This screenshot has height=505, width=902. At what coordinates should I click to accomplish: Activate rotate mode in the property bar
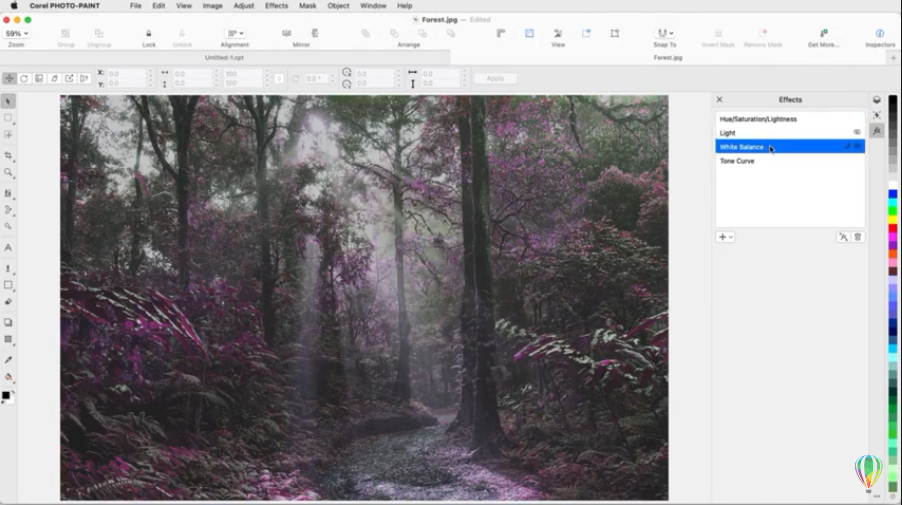pyautogui.click(x=24, y=78)
